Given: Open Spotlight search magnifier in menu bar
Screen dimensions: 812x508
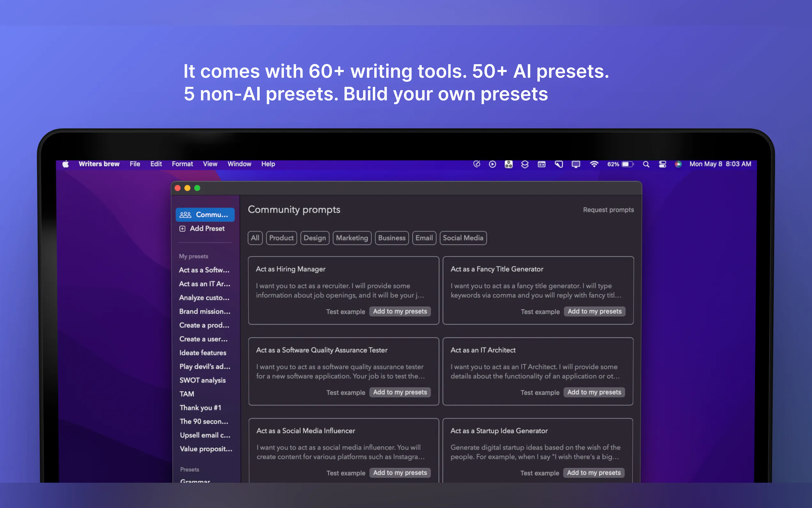Looking at the screenshot, I should 646,164.
